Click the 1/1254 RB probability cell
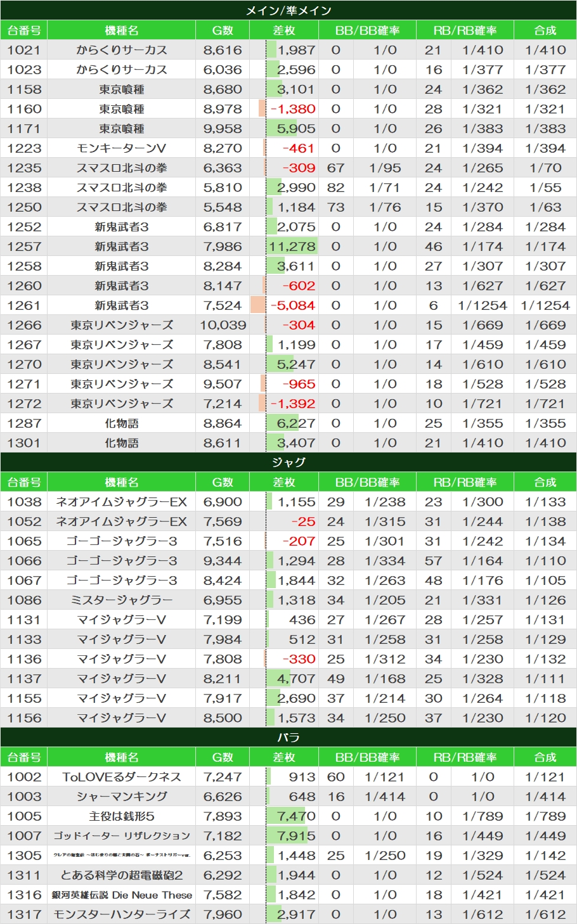 [x=483, y=305]
